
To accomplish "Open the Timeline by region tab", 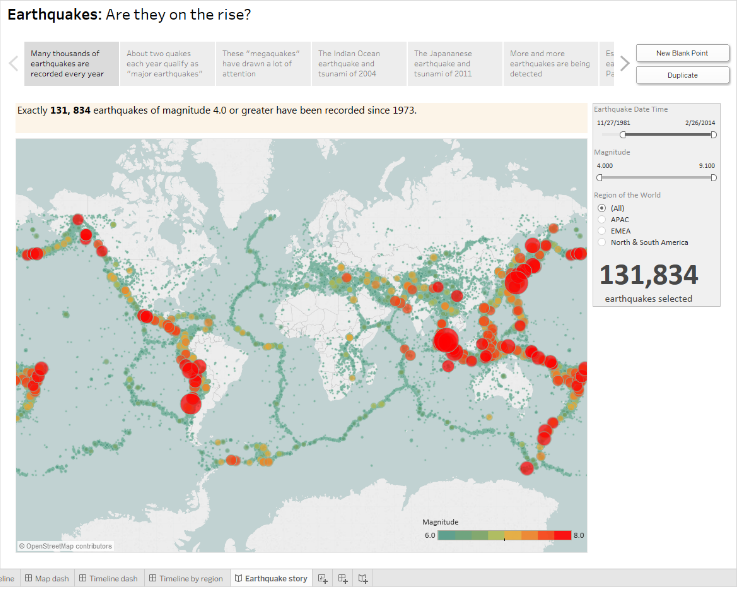I will (x=186, y=578).
